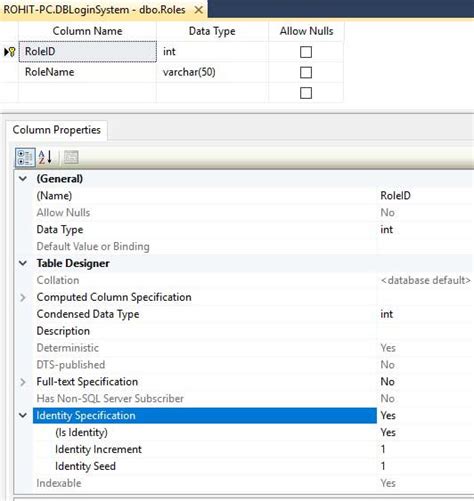The width and height of the screenshot is (474, 501).
Task: Switch to Categorized view in Column Properties
Action: tap(25, 157)
